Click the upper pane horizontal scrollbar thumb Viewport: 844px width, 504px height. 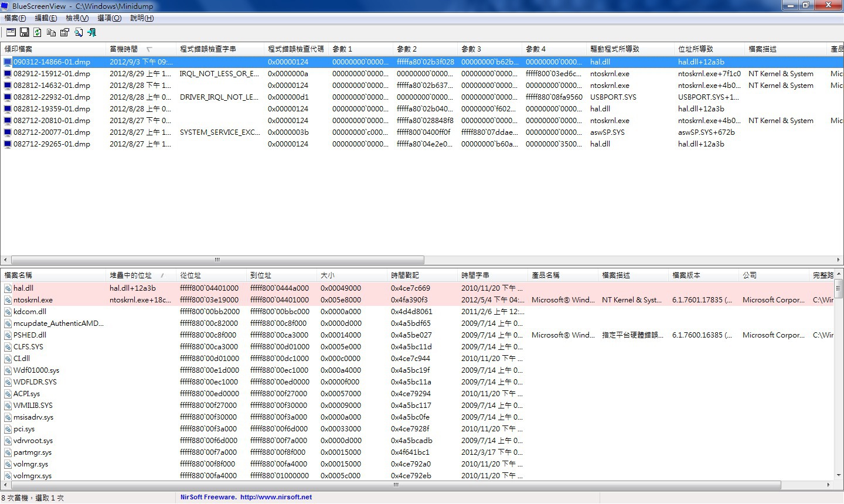(x=217, y=260)
